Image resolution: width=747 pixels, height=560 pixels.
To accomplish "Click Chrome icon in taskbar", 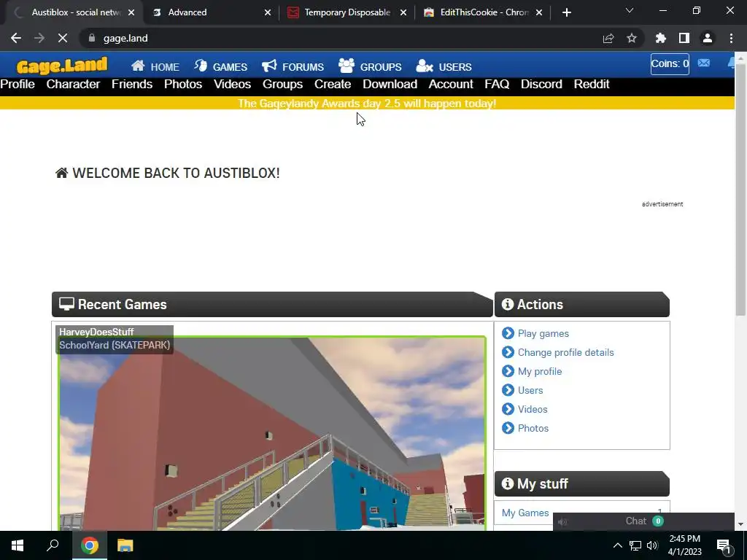I will tap(90, 545).
